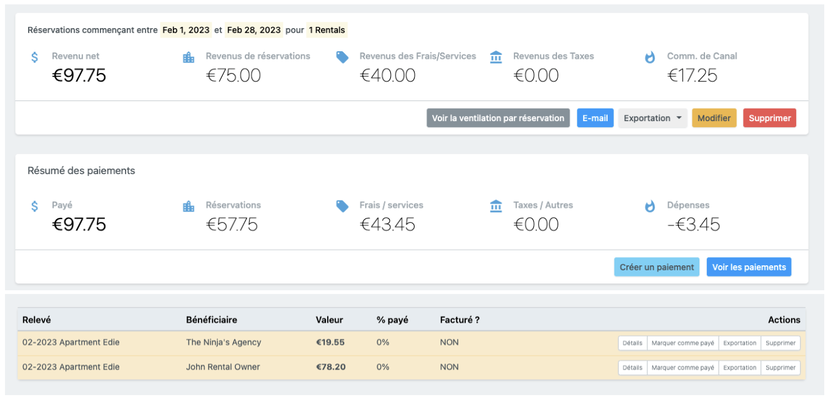
Task: Open Détails for John Rental Owner row
Action: (x=633, y=368)
